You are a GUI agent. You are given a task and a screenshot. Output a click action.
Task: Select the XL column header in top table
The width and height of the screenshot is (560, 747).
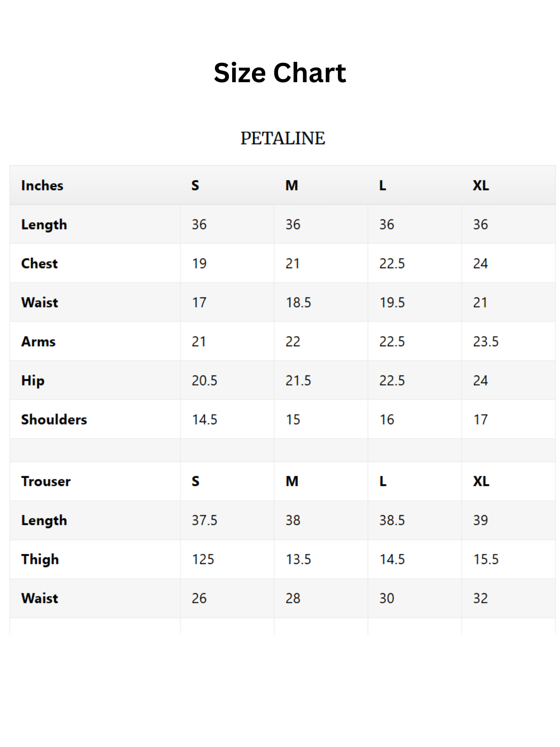click(481, 185)
